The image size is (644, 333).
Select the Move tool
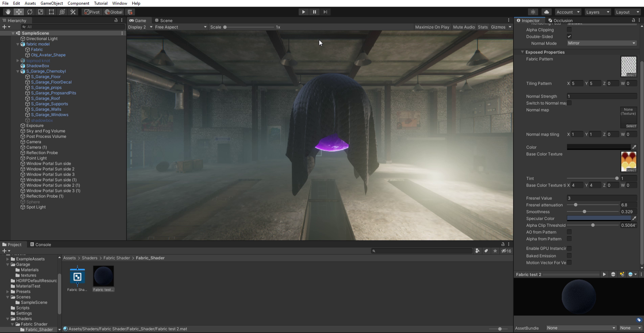pyautogui.click(x=19, y=12)
